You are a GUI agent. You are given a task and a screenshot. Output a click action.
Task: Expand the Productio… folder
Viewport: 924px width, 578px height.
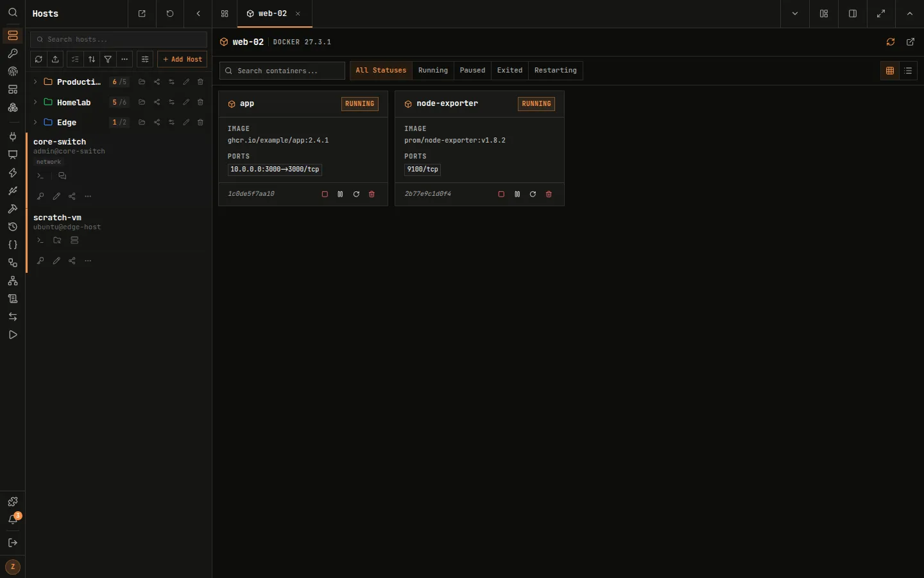click(x=35, y=82)
